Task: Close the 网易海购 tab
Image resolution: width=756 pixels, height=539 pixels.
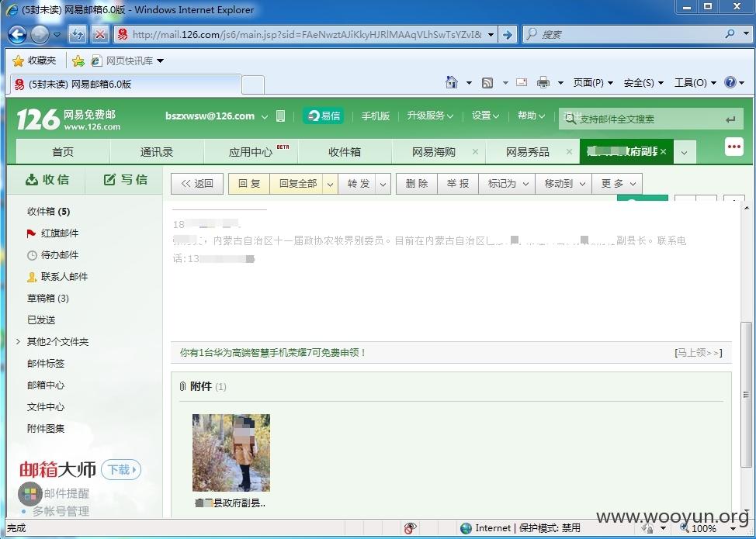Action: point(475,152)
